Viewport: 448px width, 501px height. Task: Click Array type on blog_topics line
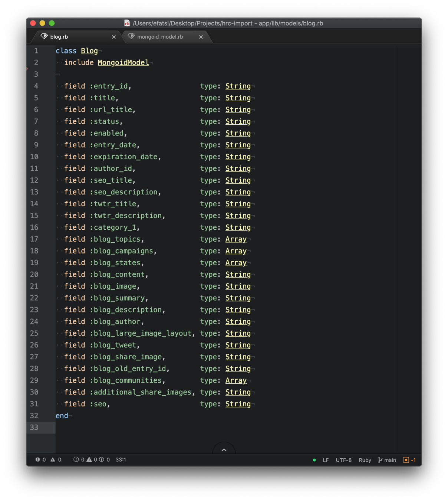pos(236,239)
